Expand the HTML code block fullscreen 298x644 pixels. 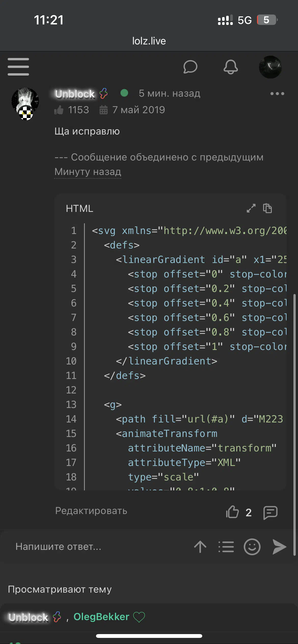pyautogui.click(x=251, y=208)
